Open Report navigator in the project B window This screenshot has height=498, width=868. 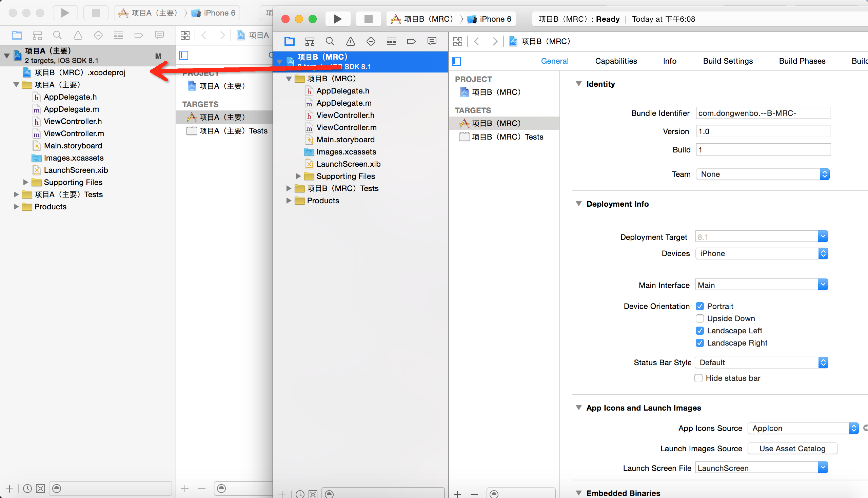coord(432,41)
